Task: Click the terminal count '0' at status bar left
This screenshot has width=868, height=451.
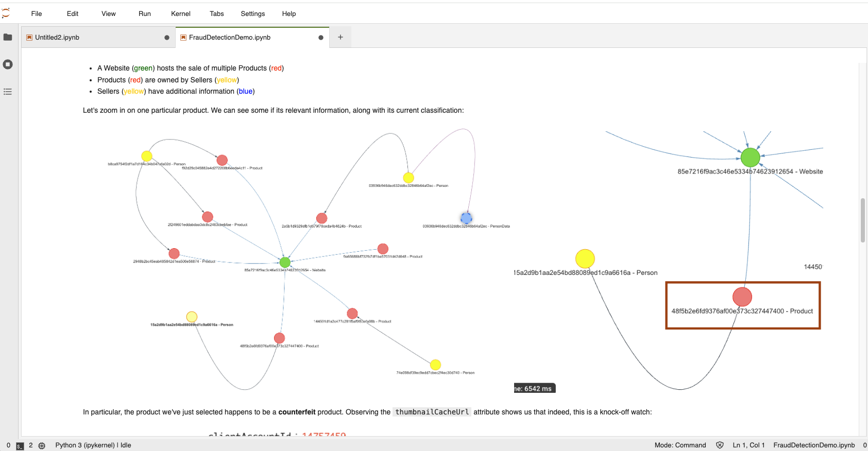Action: (8, 445)
